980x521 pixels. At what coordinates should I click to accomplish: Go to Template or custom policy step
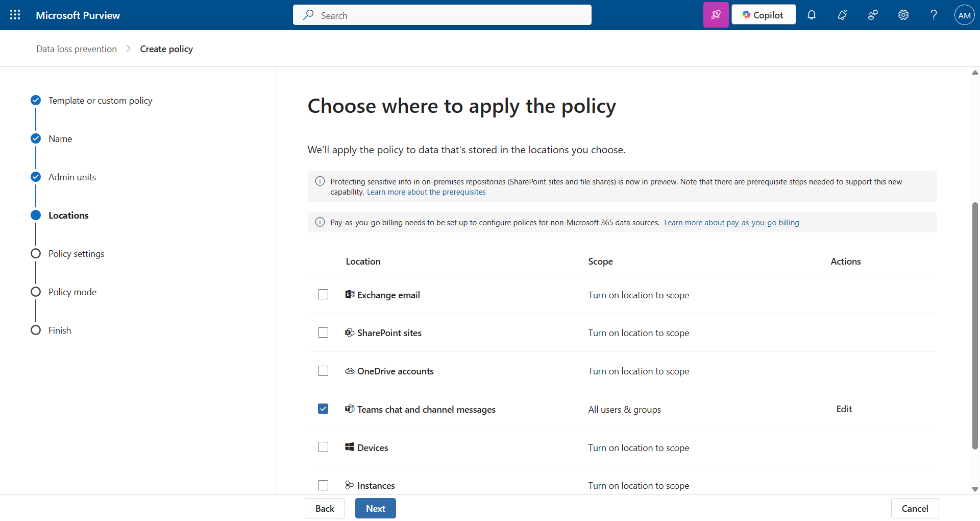[x=100, y=101]
